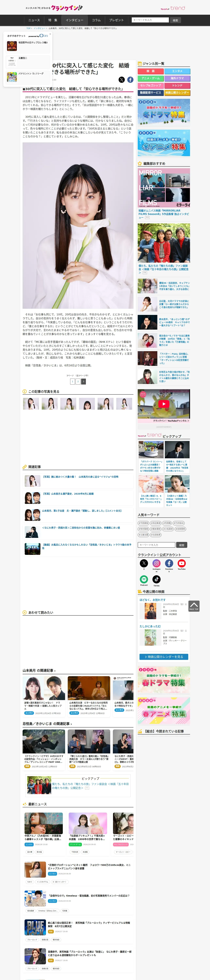Select keyword tag #今田美桜
Image resolution: width=210 pixels, height=980 pixels.
point(144,523)
